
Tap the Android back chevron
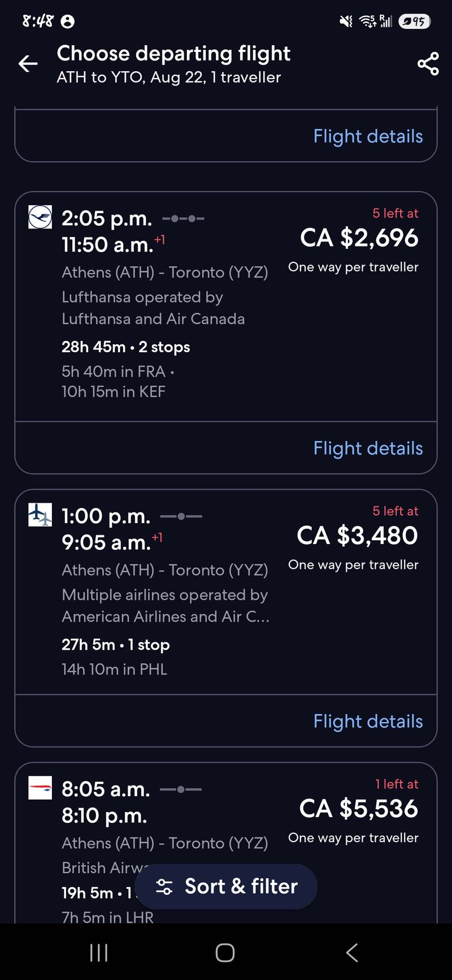(x=351, y=953)
